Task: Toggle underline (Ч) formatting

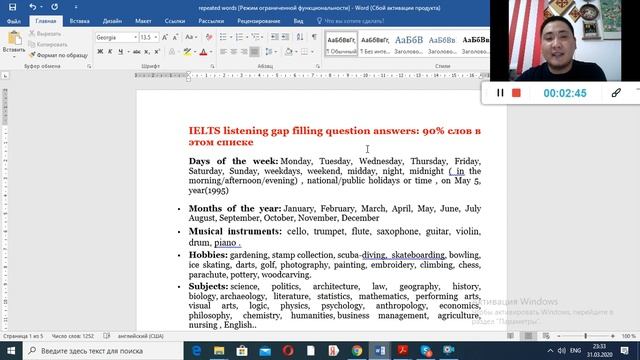Action: click(x=120, y=52)
